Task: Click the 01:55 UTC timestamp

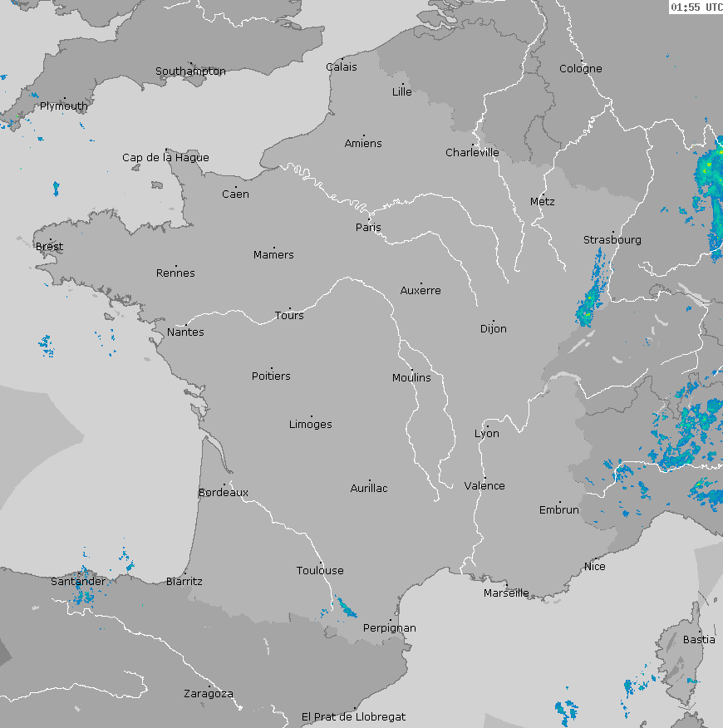Action: coord(696,7)
